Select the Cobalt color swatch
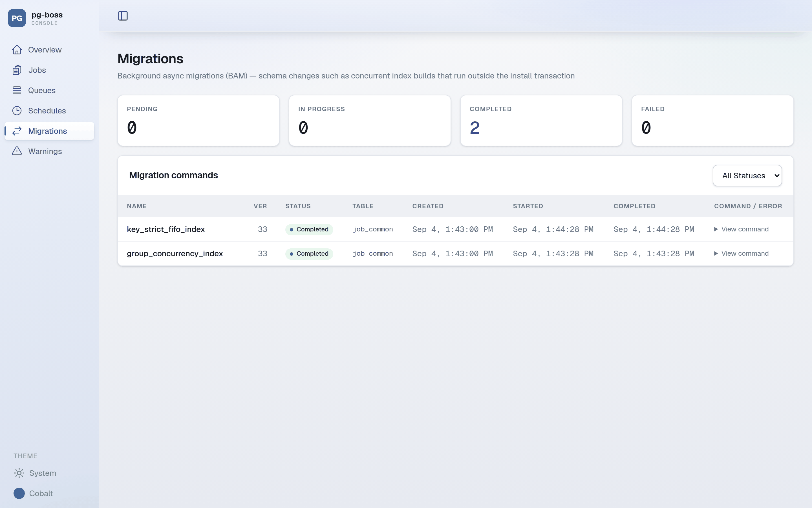The image size is (812, 508). (x=19, y=493)
